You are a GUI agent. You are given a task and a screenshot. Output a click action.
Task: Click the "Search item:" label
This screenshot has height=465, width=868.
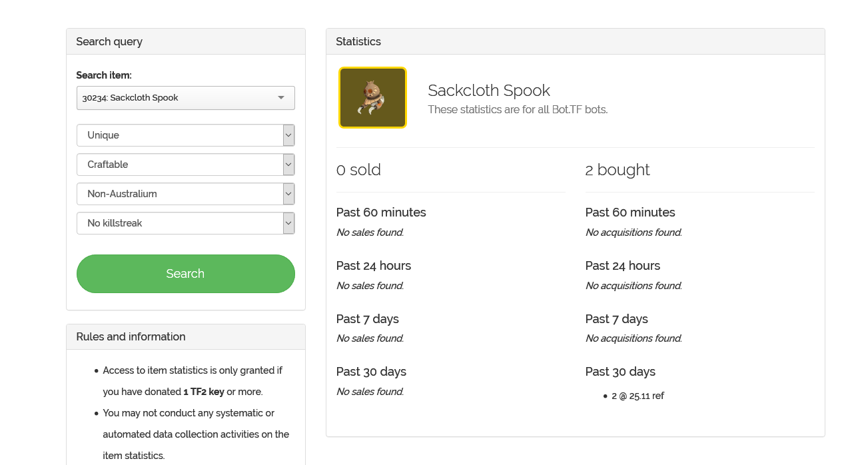pyautogui.click(x=104, y=75)
